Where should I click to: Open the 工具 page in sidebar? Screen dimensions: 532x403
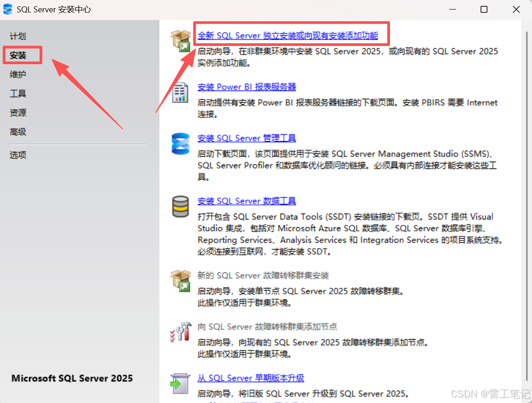pos(18,93)
